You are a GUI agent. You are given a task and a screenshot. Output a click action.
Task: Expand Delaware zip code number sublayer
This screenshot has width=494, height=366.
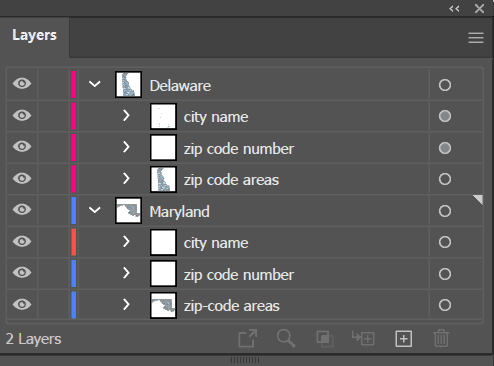coord(126,147)
